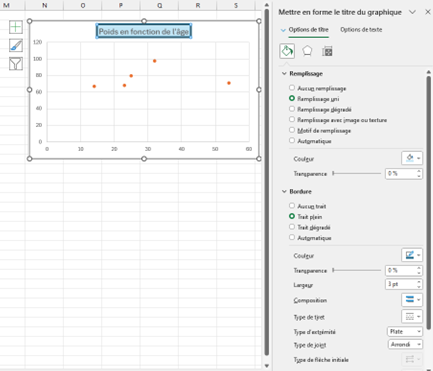Screen dimensions: 433x371
Task: Open the Type d'extrémité Plate dropdown
Action: tap(405, 332)
